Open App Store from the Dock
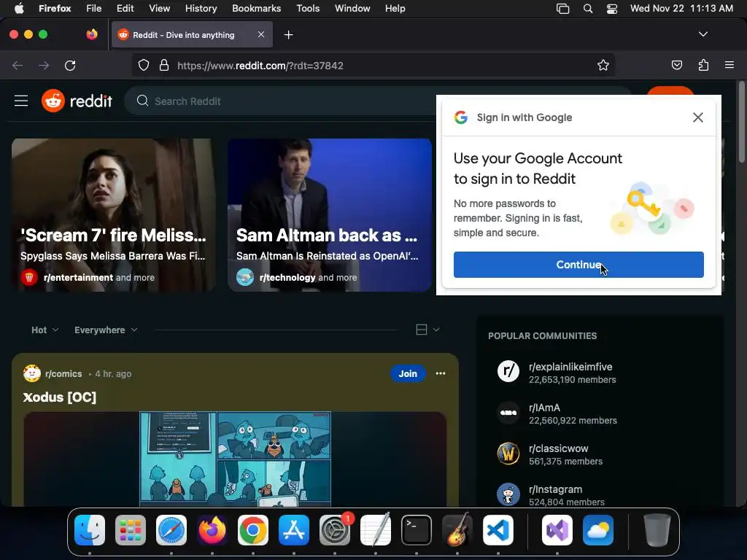Image resolution: width=747 pixels, height=560 pixels. pos(294,529)
